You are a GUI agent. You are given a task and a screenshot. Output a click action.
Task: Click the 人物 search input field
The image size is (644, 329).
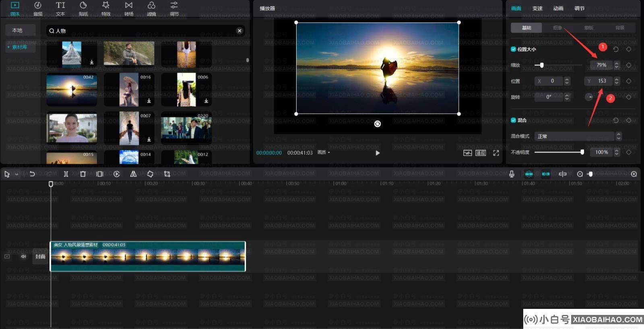point(145,31)
